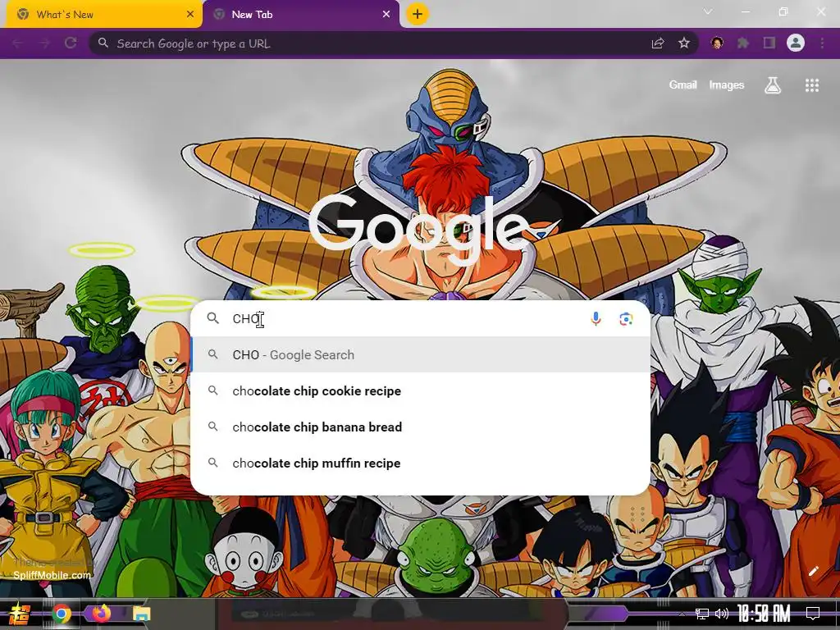The width and height of the screenshot is (840, 630).
Task: Go back using the back arrow
Action: tap(18, 43)
